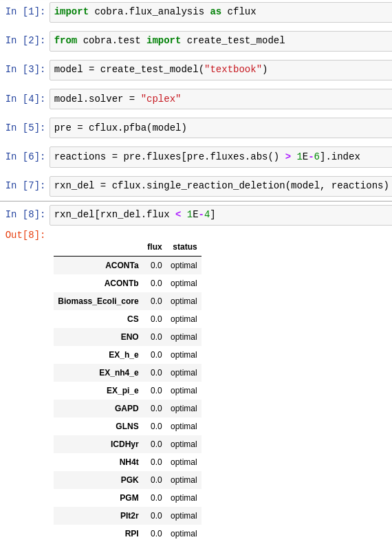392x544 pixels.
Task: Select the ACONTa row label
Action: 122,265
